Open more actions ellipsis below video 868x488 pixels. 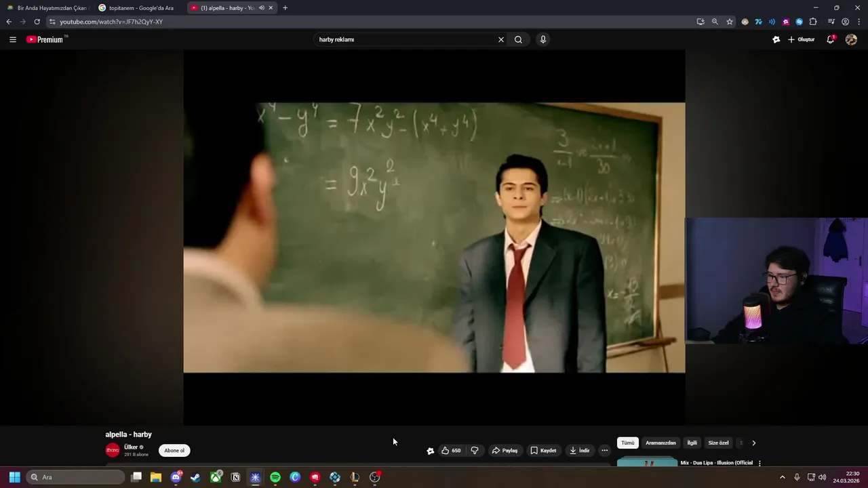(x=604, y=451)
